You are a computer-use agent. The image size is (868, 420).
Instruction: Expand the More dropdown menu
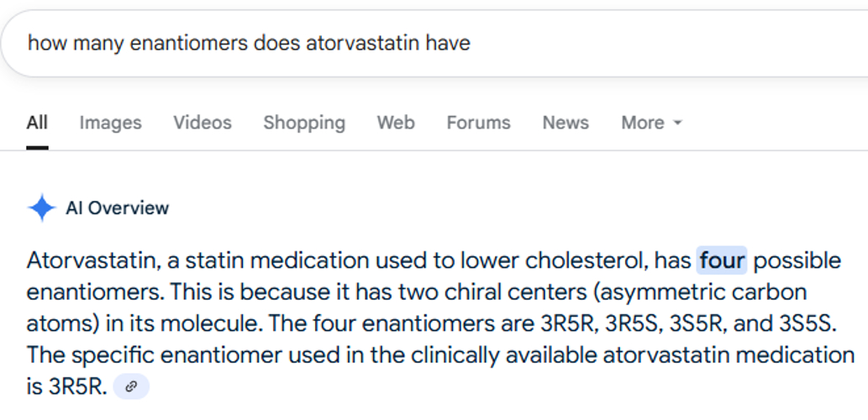[x=643, y=123]
